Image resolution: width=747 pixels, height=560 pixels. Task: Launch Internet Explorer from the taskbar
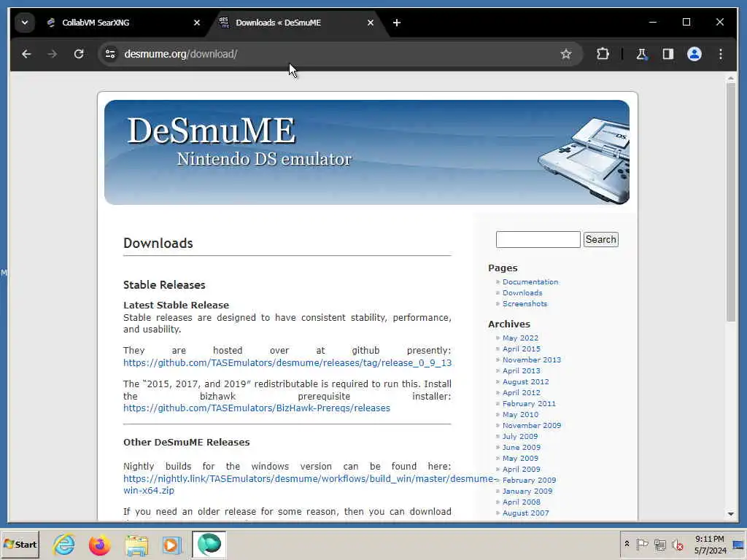pos(64,544)
